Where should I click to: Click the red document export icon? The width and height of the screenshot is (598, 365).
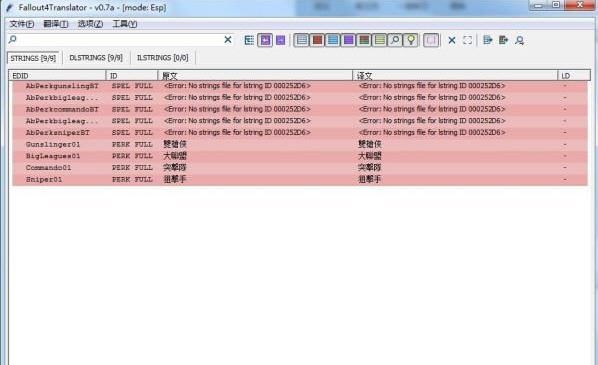[503, 40]
